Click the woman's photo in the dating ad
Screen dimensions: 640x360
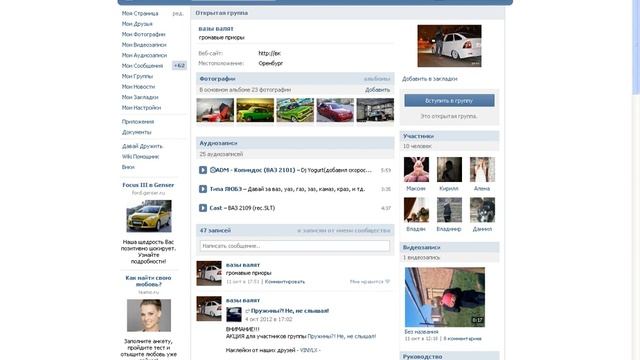point(149,316)
